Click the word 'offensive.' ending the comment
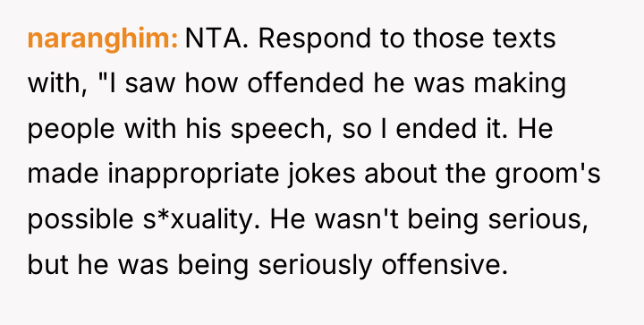644x325 pixels. pyautogui.click(x=445, y=265)
